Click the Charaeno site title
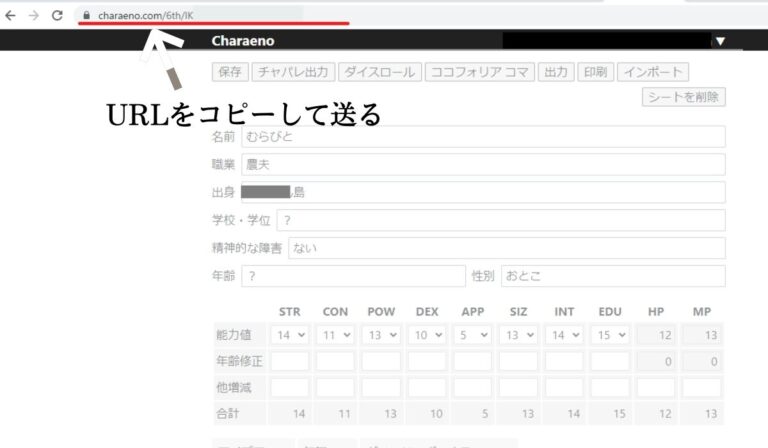 243,41
